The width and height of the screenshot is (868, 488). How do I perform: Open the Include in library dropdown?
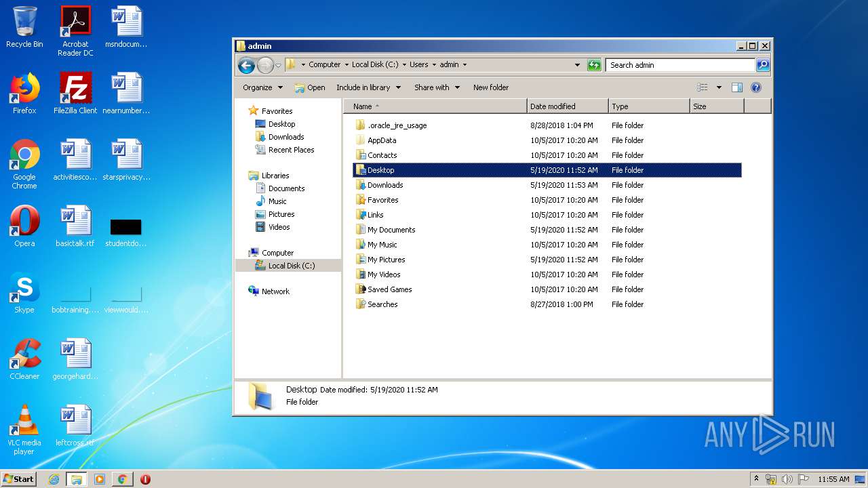[368, 87]
